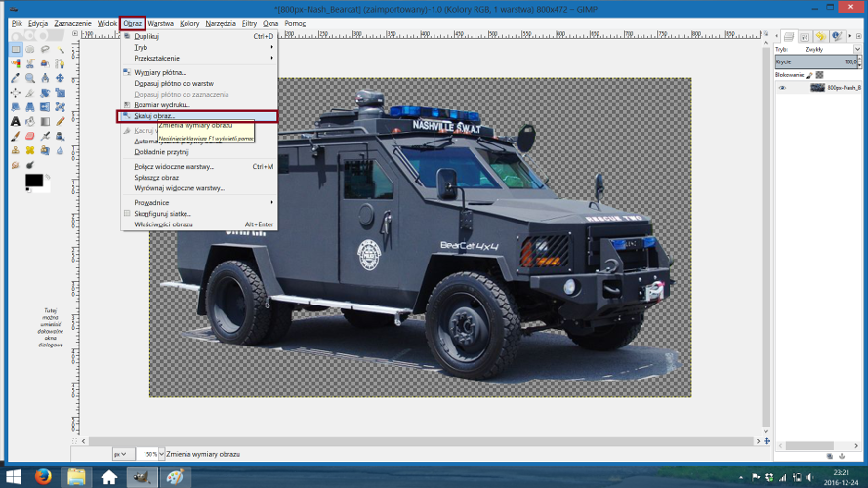Select the Blend gradient tool
This screenshot has height=488, width=868.
point(45,122)
